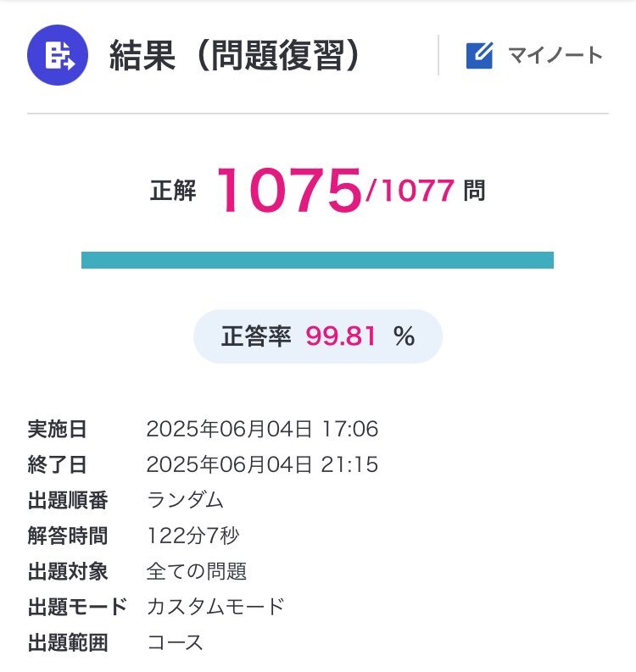Click the ランダム order value
Viewport: 636px width, 672px height.
[185, 500]
